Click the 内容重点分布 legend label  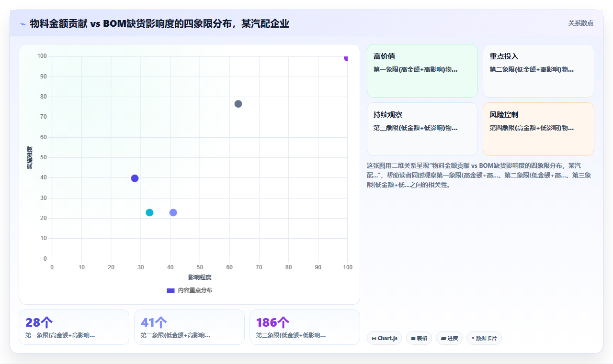tap(195, 290)
